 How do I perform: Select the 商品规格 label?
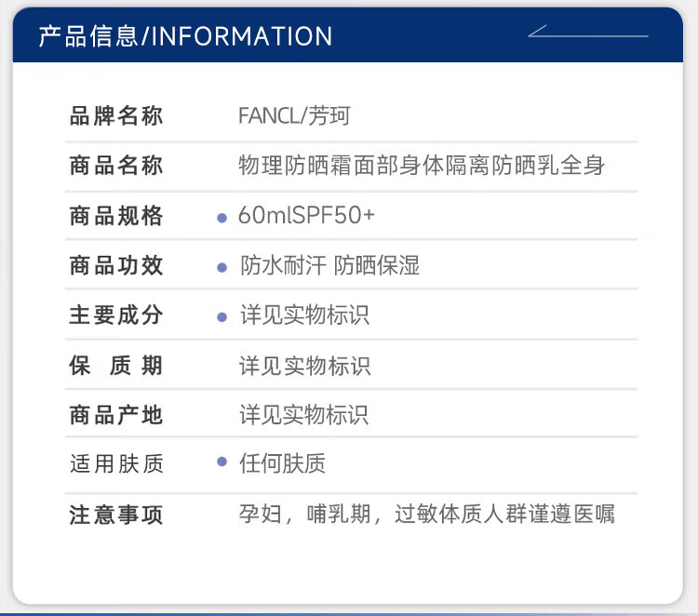[x=116, y=217]
